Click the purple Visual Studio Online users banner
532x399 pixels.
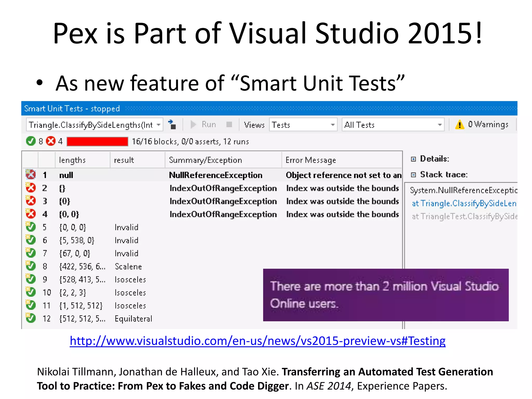pos(386,295)
